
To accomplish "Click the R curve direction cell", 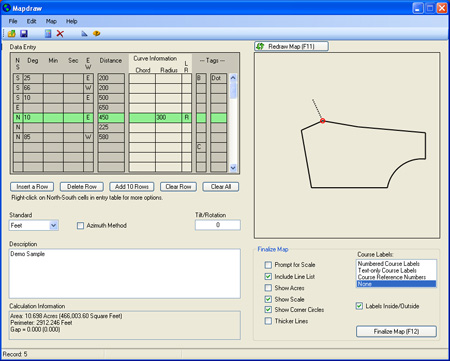I will [x=186, y=117].
